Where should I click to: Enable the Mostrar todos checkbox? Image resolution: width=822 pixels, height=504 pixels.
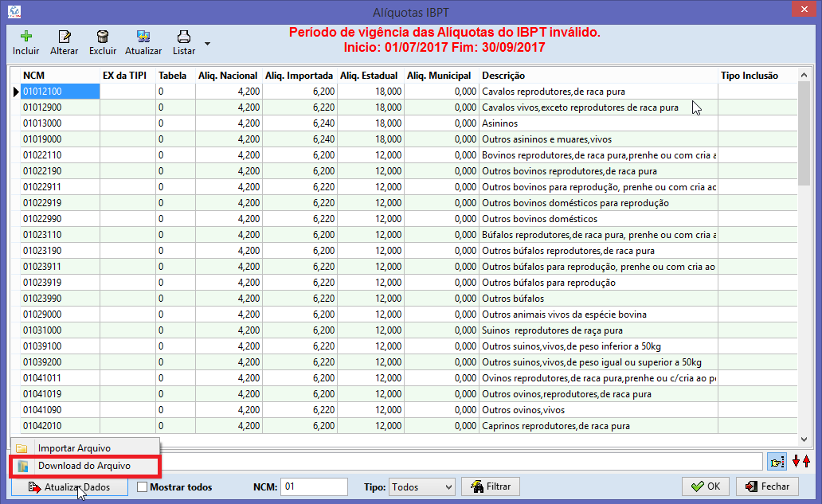(142, 487)
